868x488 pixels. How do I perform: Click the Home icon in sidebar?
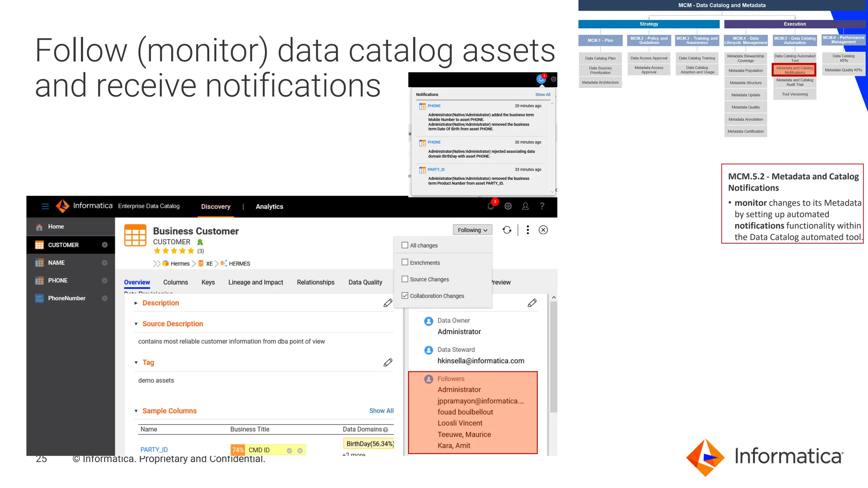pyautogui.click(x=39, y=227)
